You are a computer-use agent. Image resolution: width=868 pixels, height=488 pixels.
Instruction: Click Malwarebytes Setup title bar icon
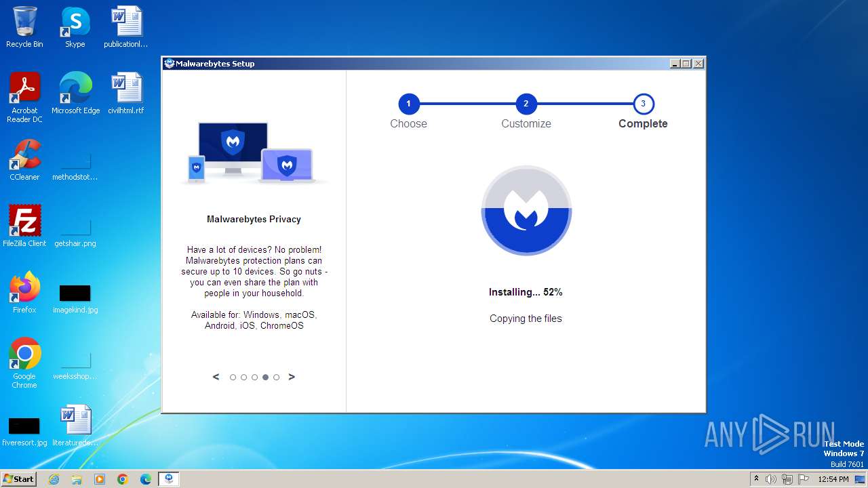pos(170,63)
